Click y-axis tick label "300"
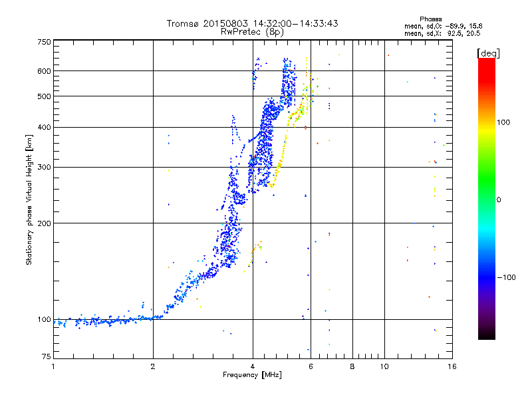Screen dimensions: 532x399 [x=45, y=168]
